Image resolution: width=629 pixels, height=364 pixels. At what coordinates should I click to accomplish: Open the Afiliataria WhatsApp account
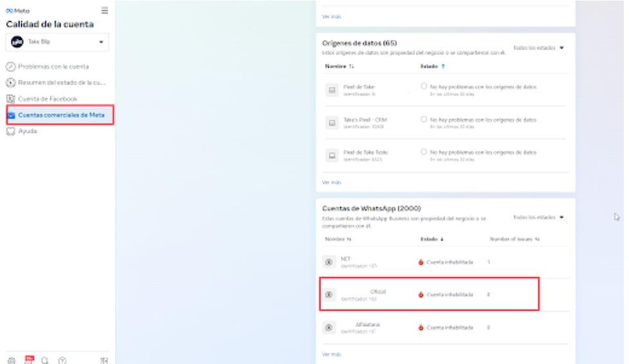(367, 324)
